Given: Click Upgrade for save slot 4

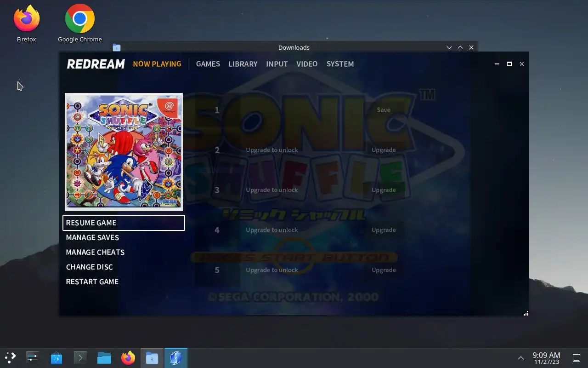Looking at the screenshot, I should click(384, 230).
